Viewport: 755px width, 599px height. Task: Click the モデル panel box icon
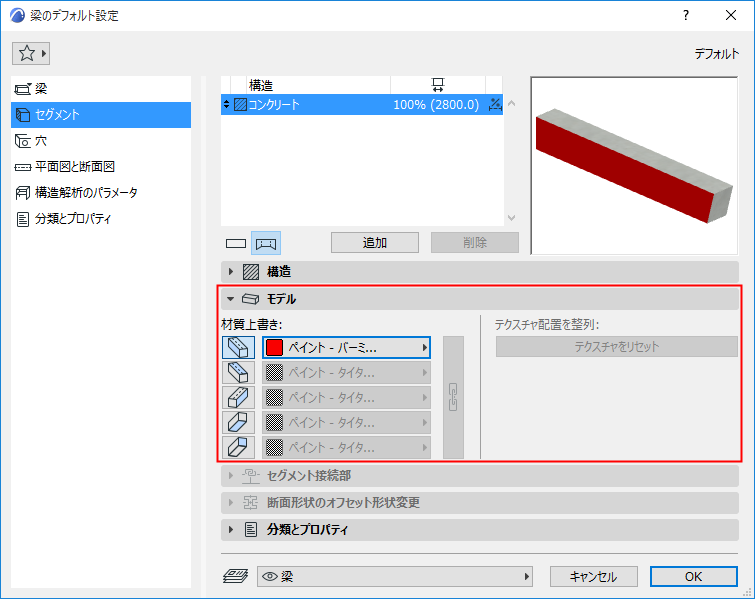(x=250, y=299)
